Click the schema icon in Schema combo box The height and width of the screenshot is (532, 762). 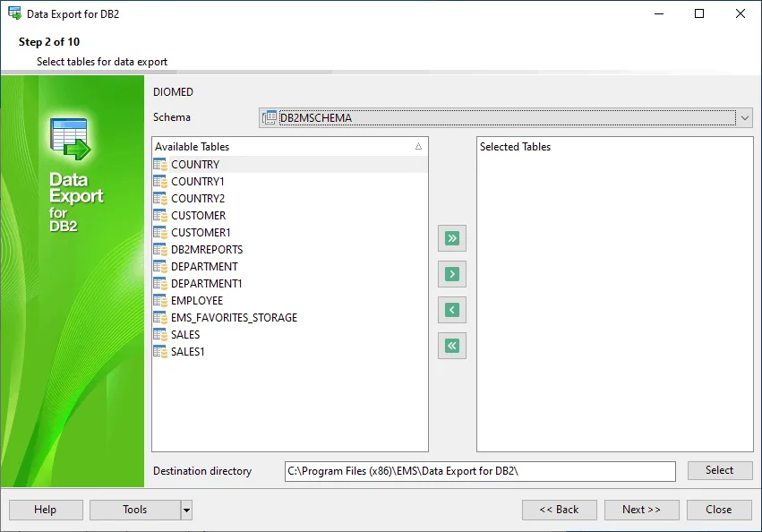tap(270, 117)
